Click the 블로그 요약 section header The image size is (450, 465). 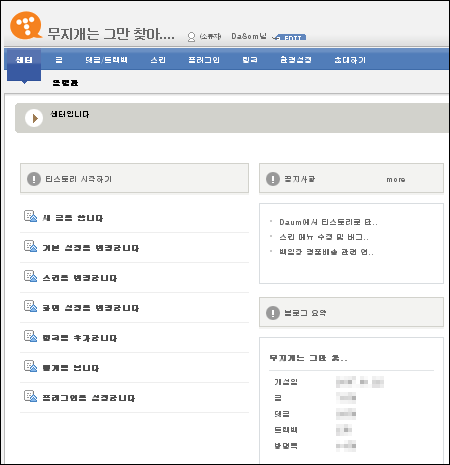[351, 312]
